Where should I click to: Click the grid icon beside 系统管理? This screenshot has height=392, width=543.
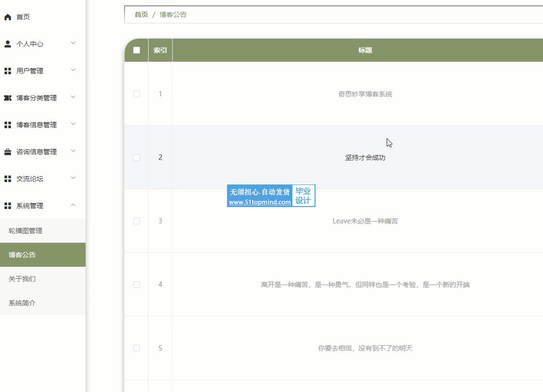(8, 206)
